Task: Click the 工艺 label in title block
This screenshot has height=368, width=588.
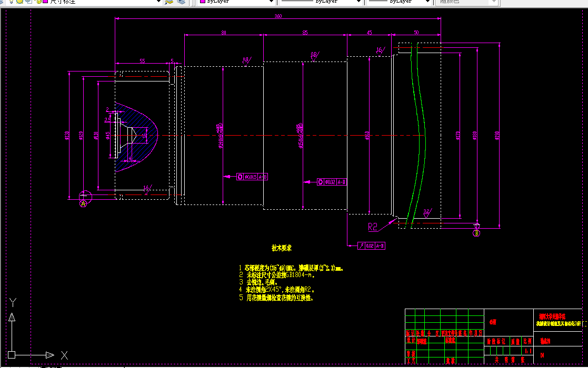Action: click(x=411, y=361)
